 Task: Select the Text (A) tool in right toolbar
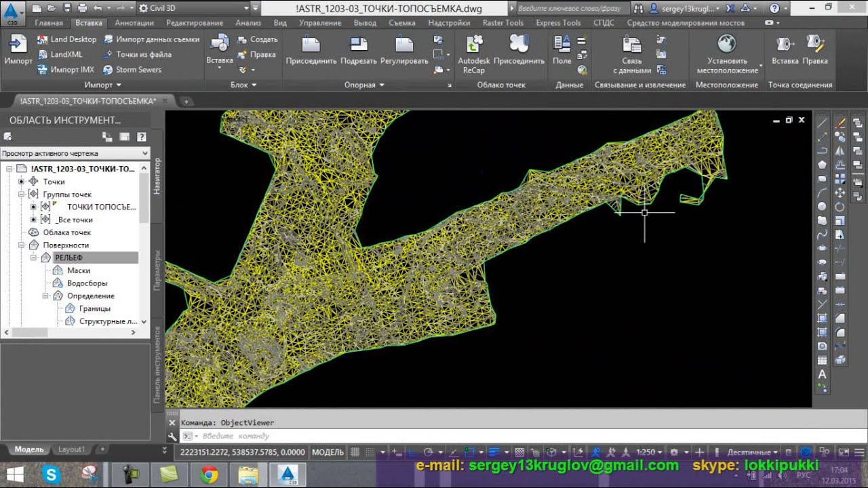822,374
